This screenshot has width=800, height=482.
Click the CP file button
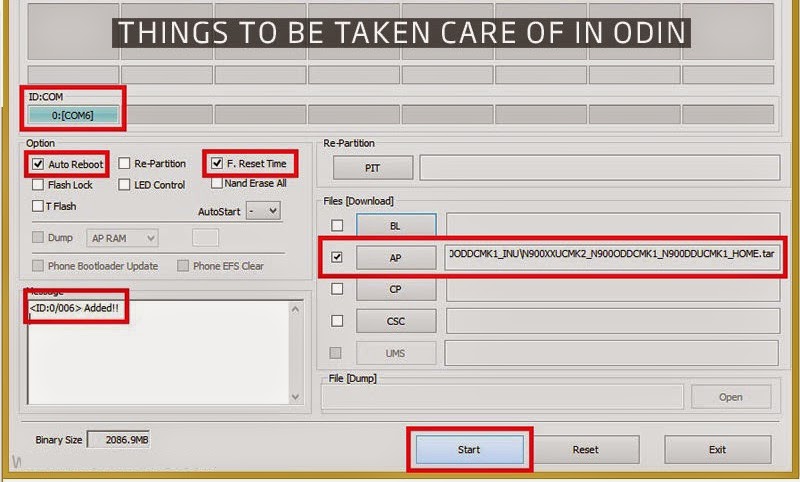coord(396,289)
